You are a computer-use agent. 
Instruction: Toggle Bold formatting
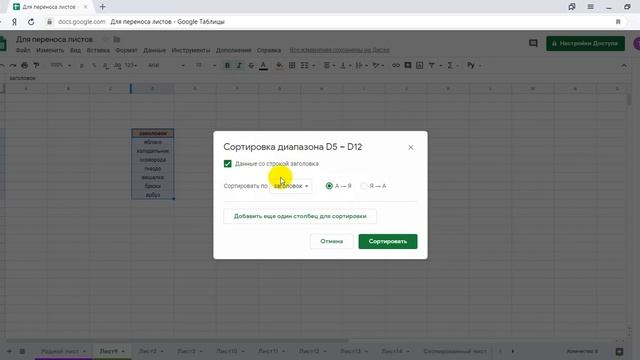(227, 65)
